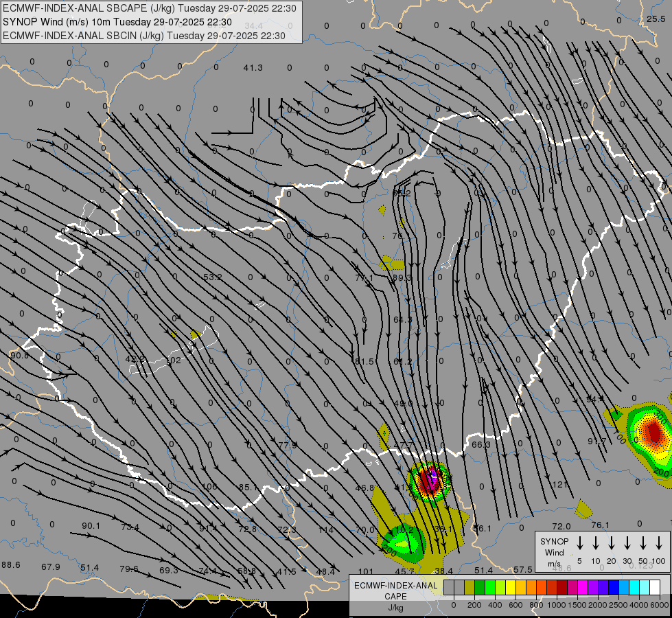
Task: Click the 2000 tick label on CAPE scale
Action: click(x=598, y=605)
